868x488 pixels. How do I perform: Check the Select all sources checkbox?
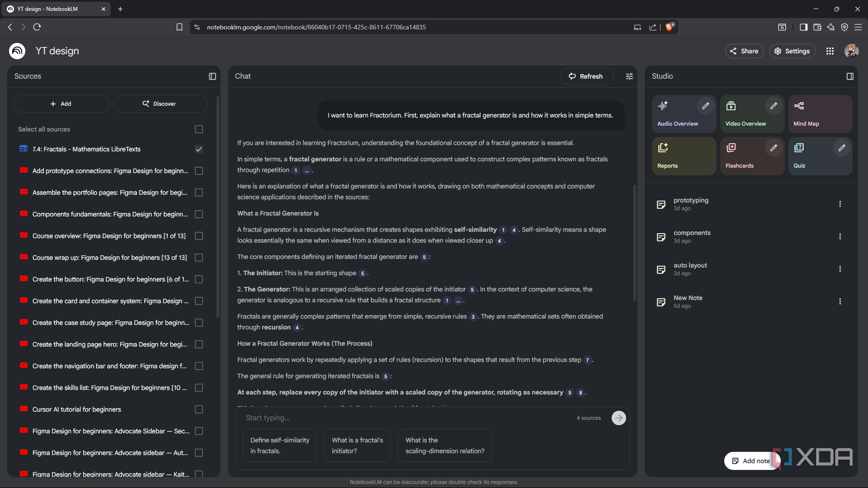(199, 129)
